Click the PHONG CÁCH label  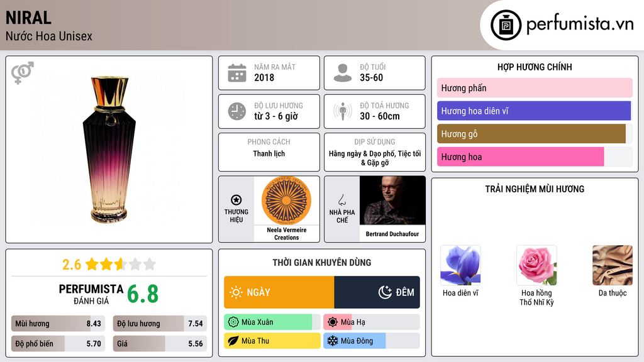click(x=269, y=141)
